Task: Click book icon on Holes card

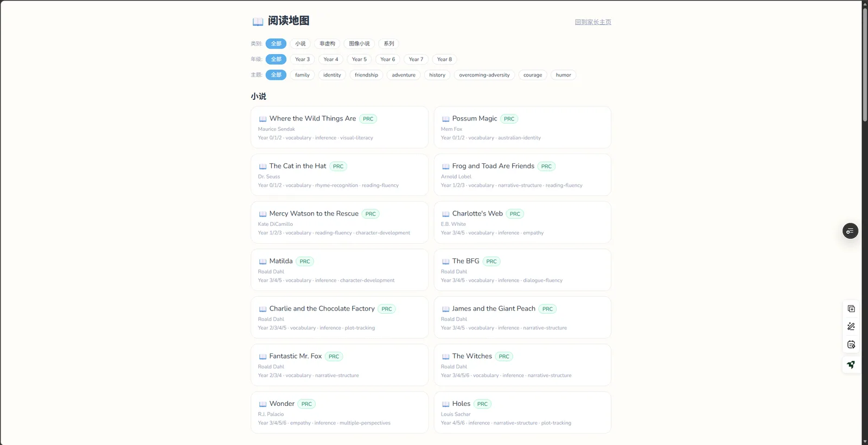Action: [x=445, y=404]
